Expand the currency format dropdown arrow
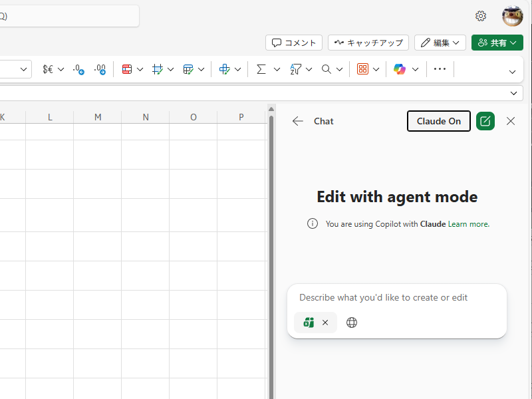 coord(61,70)
